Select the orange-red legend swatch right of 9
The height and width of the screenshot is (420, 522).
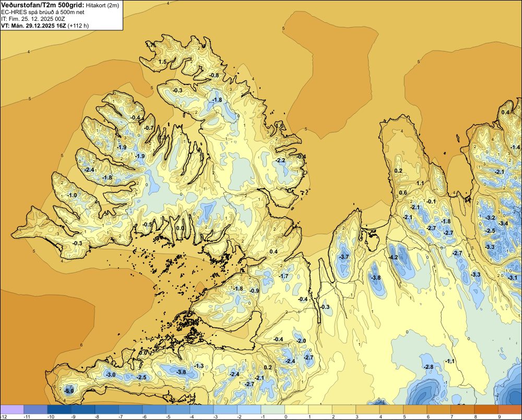tap(510, 410)
